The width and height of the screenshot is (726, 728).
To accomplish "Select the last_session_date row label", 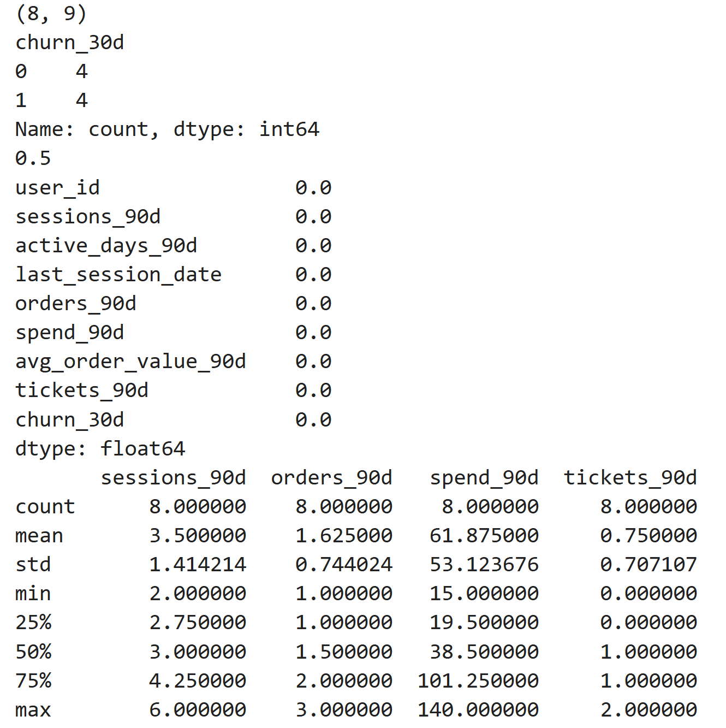I will pos(118,275).
